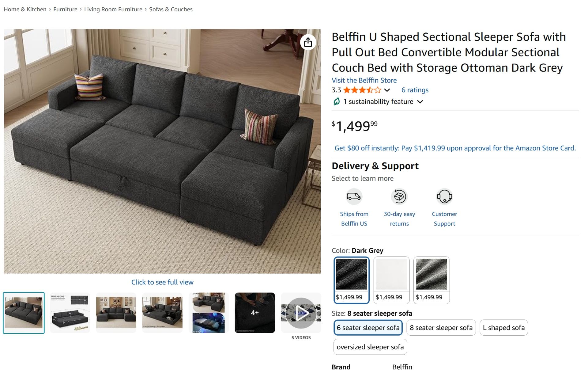Go to Living Room Furniture breadcrumb
Viewport: 588px width, 373px height.
point(113,9)
